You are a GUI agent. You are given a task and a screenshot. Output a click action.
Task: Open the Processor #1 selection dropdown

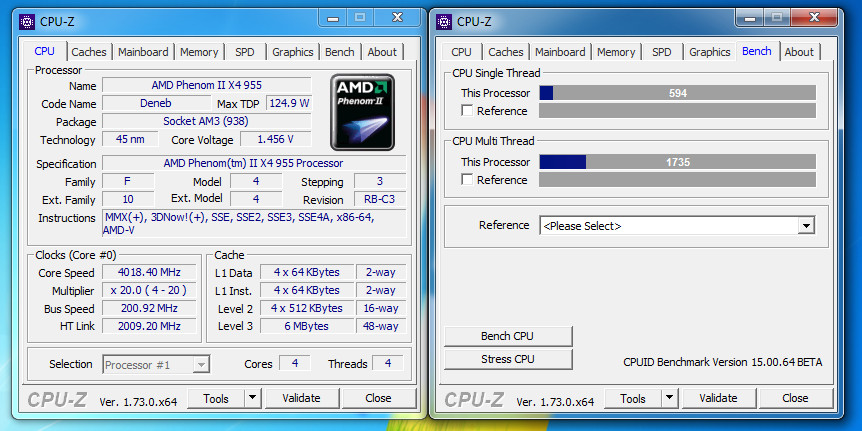tap(156, 364)
